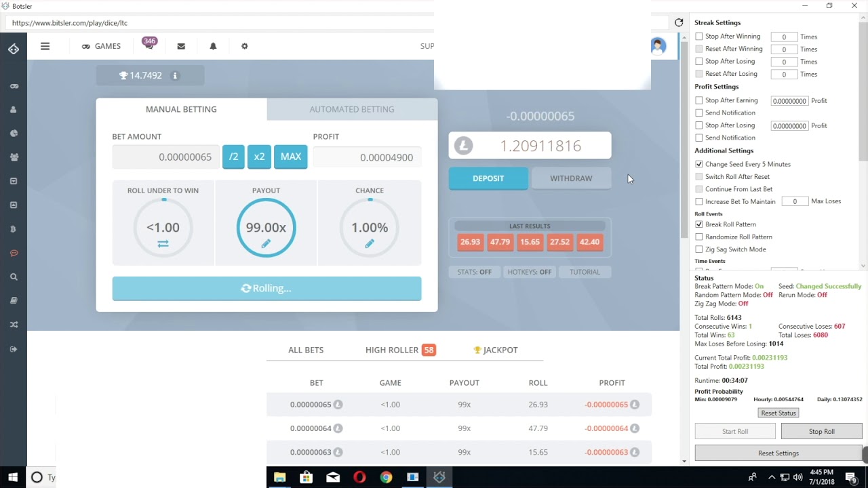Open File Explorer from the taskbar
The image size is (868, 488).
279,477
